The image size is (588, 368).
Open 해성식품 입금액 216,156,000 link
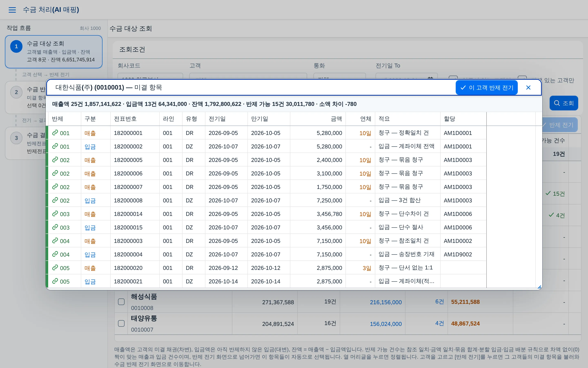pos(386,302)
